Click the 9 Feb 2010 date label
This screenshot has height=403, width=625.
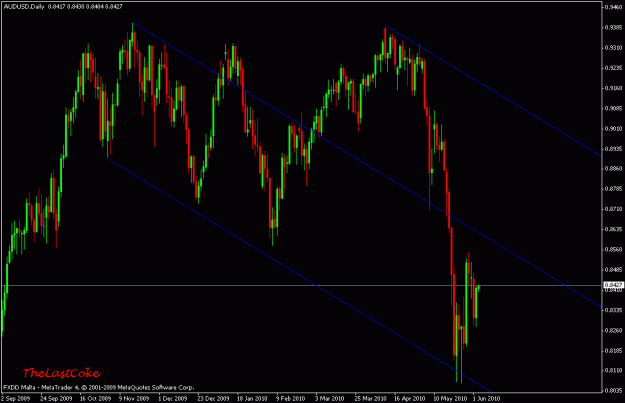click(x=291, y=398)
